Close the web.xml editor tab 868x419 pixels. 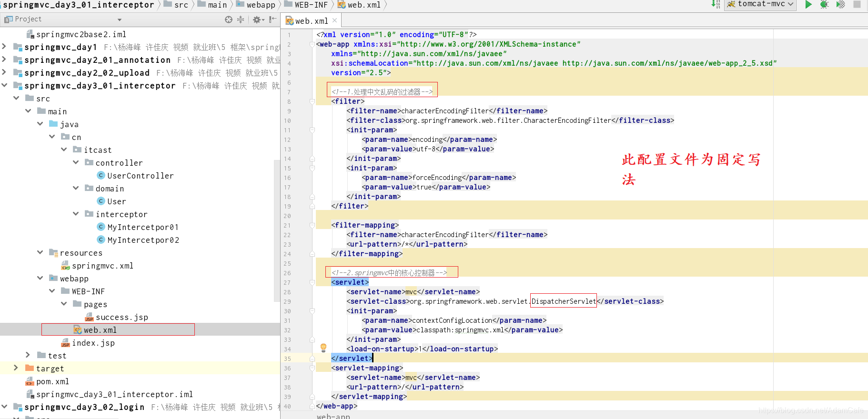coord(335,20)
